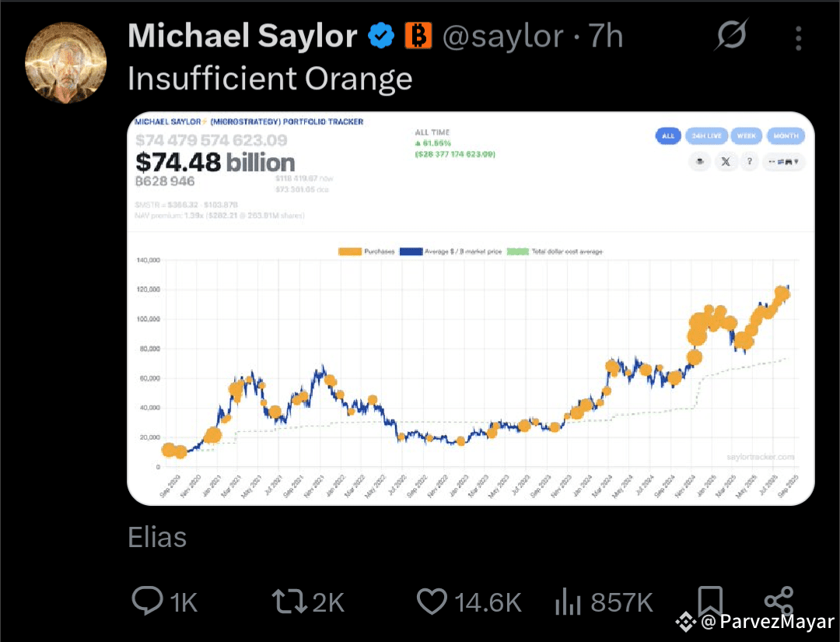Screen dimensions: 840x642
Task: Click the question mark help button
Action: [x=750, y=161]
